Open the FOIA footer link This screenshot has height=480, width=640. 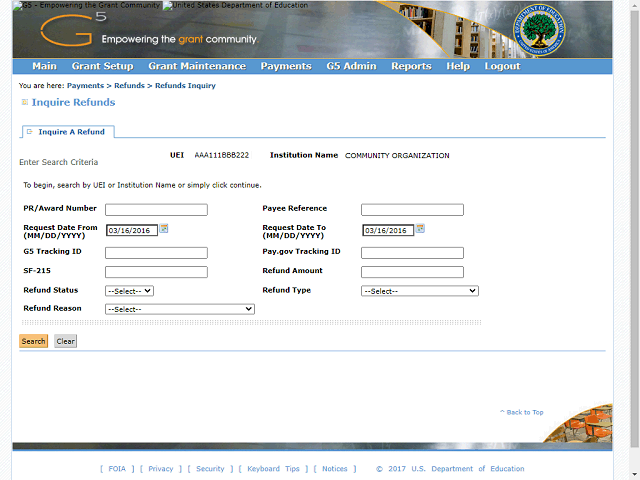pyautogui.click(x=117, y=469)
